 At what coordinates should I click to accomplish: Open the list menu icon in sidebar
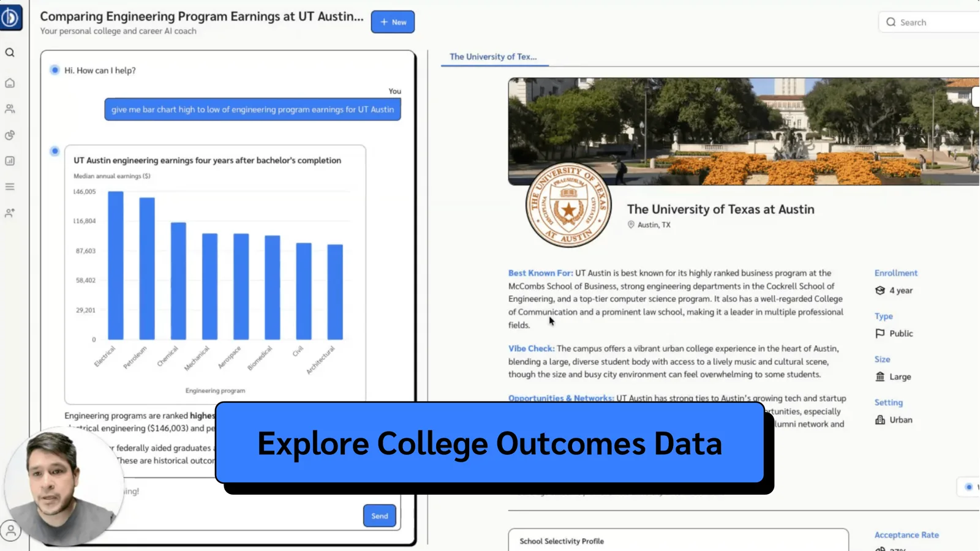point(10,187)
